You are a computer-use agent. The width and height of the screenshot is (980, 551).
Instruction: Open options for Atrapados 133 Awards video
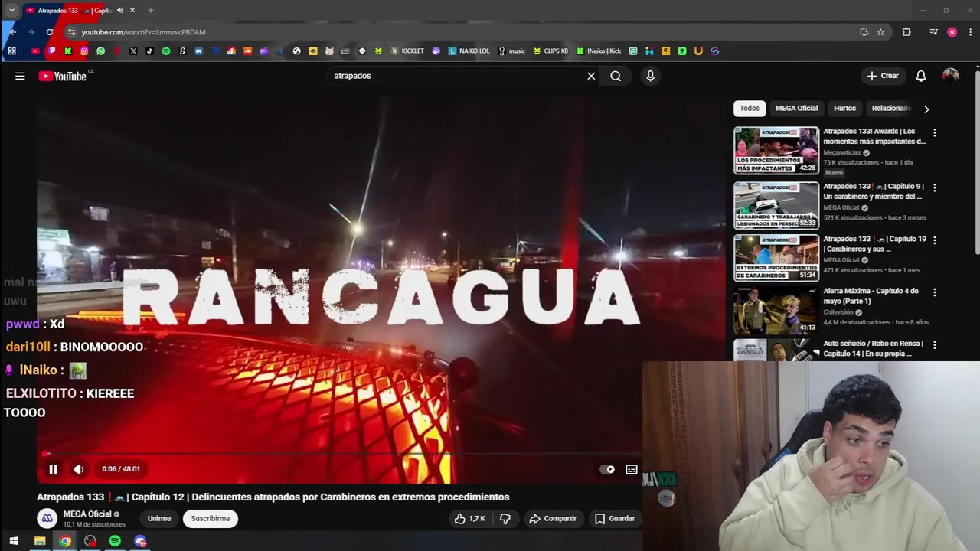coord(934,132)
